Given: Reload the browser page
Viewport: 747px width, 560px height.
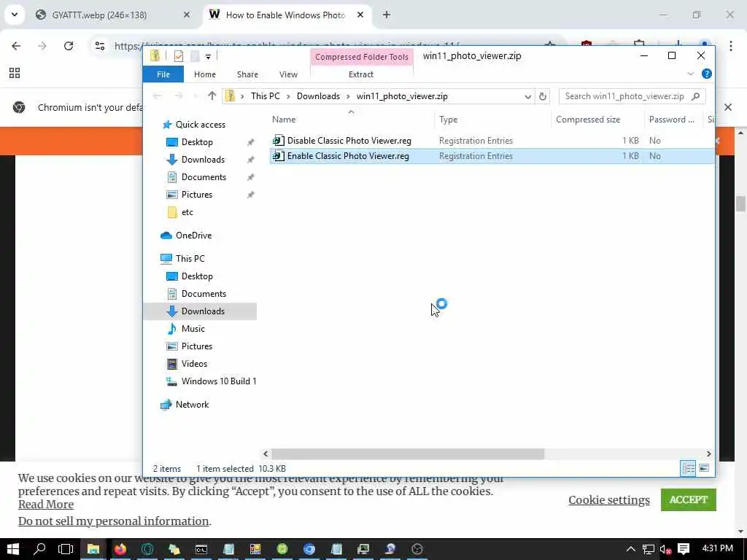Looking at the screenshot, I should [x=69, y=46].
